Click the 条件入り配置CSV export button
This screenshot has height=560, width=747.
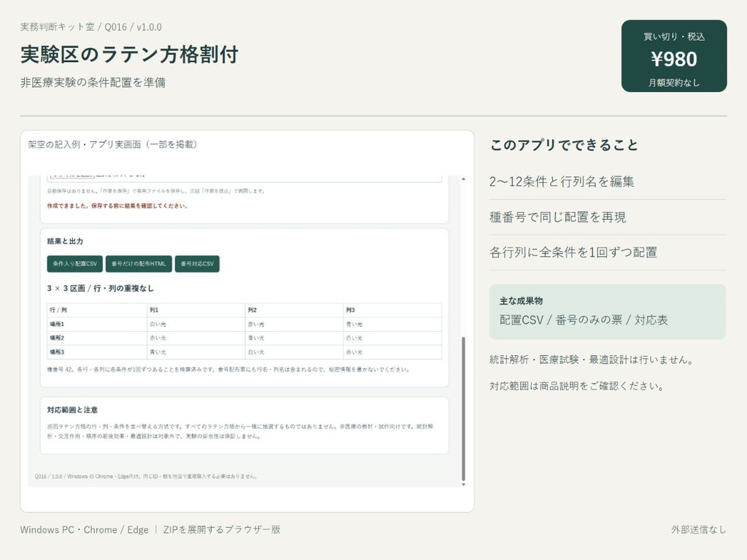(x=75, y=264)
